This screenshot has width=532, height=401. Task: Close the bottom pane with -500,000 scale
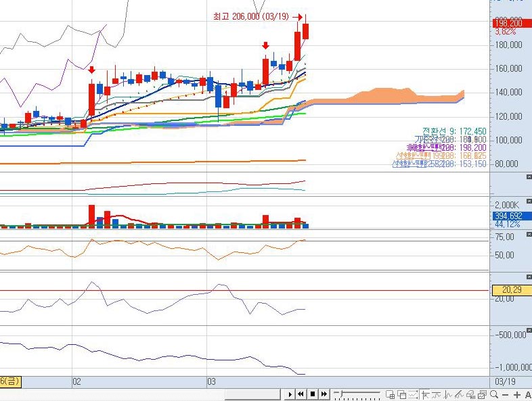pos(529,330)
